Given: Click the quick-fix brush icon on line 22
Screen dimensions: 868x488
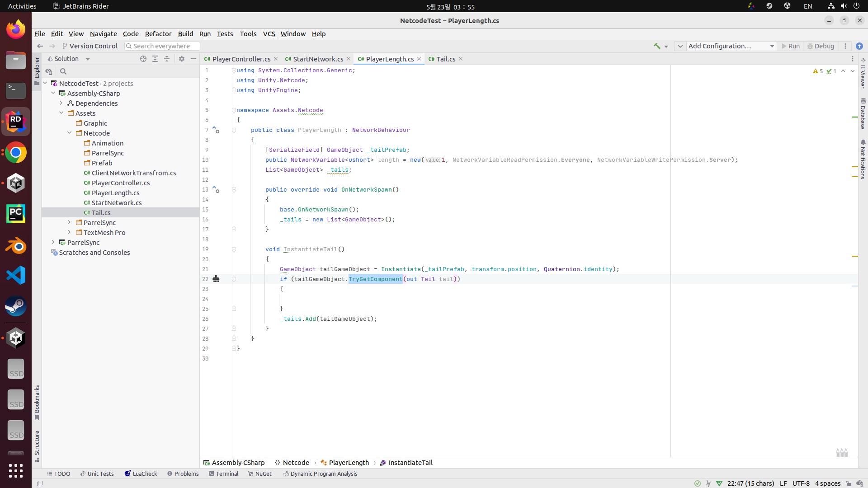Looking at the screenshot, I should coord(216,279).
